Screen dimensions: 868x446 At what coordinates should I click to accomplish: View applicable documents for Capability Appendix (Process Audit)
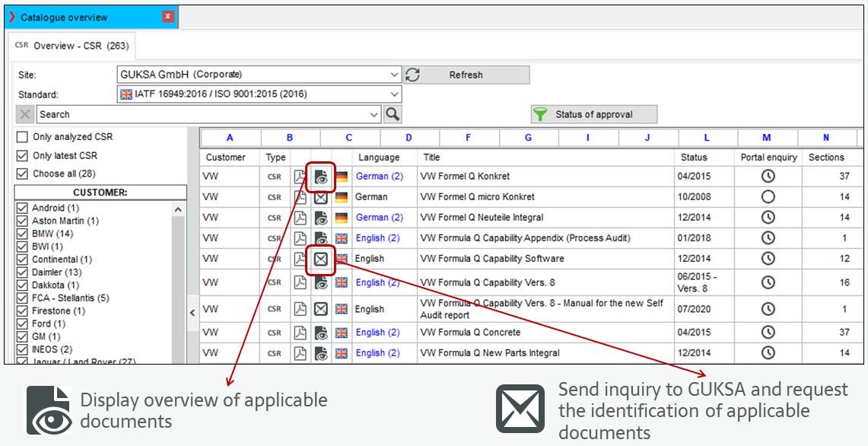tap(321, 238)
